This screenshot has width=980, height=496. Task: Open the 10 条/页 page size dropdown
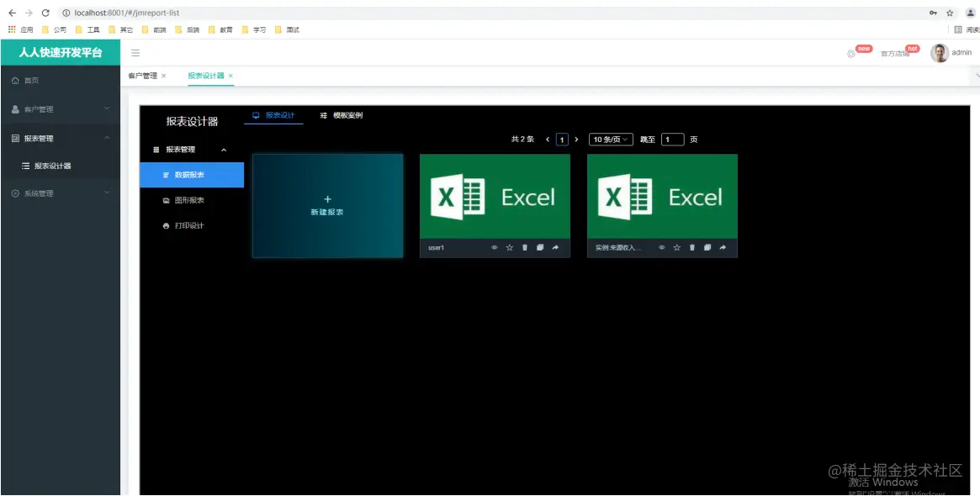tap(611, 140)
